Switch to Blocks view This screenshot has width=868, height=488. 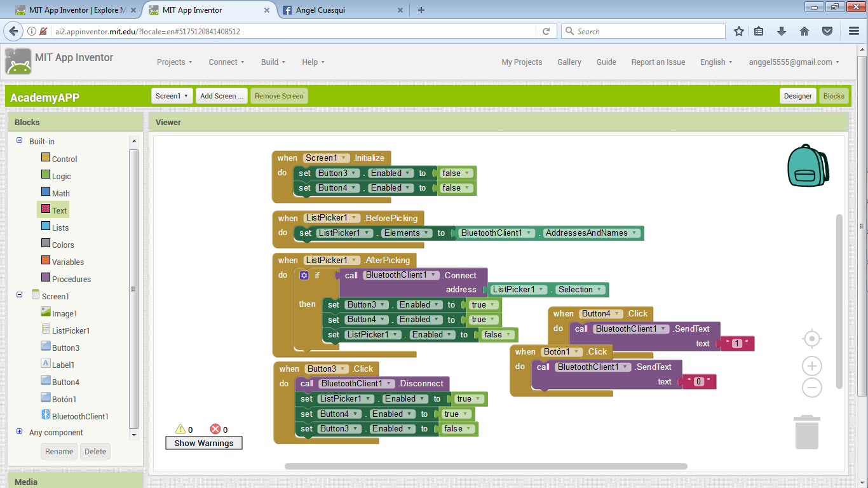click(x=834, y=96)
